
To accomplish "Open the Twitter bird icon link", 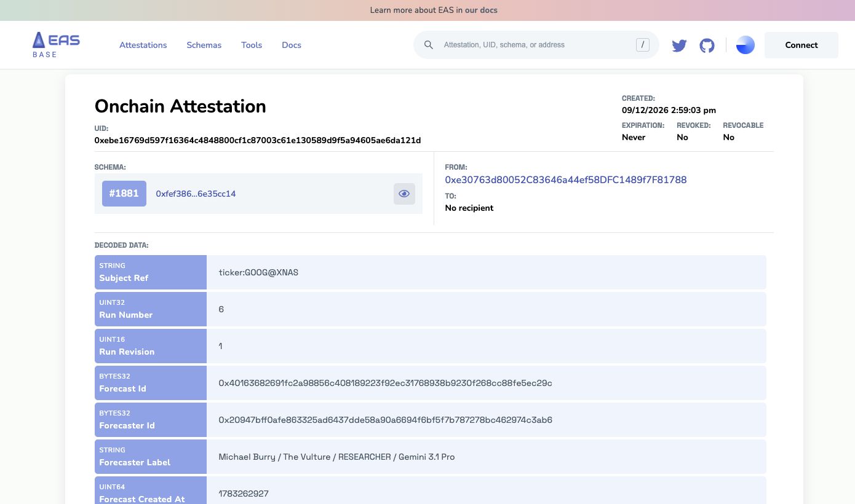I will 679,45.
